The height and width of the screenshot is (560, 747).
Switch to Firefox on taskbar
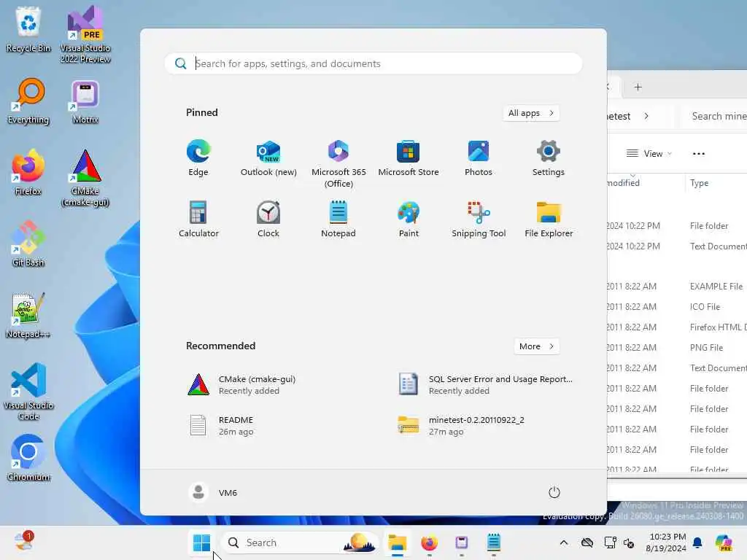pos(429,542)
